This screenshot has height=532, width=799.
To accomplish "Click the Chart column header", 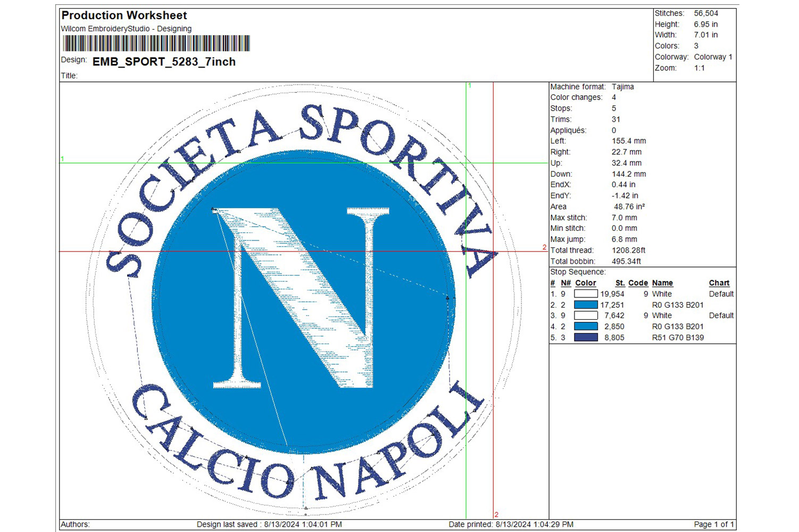I will (x=719, y=283).
